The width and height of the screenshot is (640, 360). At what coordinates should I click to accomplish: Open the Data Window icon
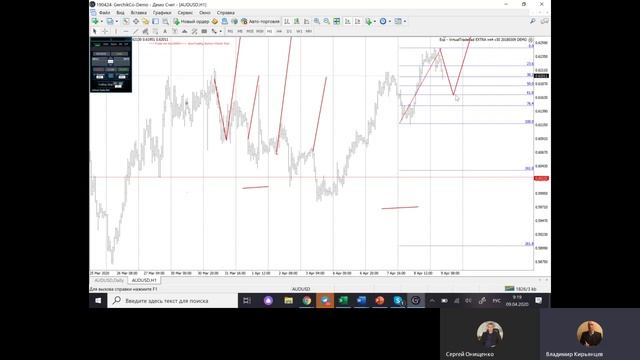click(x=136, y=21)
